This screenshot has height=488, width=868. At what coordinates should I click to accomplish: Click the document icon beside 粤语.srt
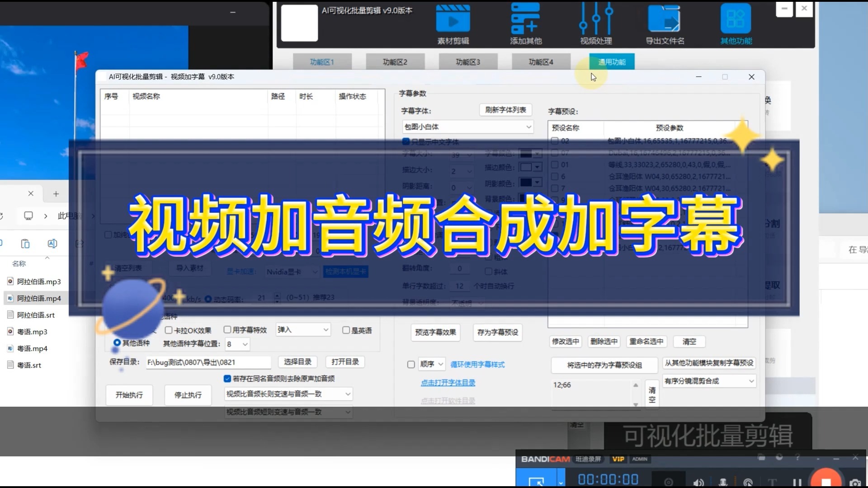(x=10, y=365)
